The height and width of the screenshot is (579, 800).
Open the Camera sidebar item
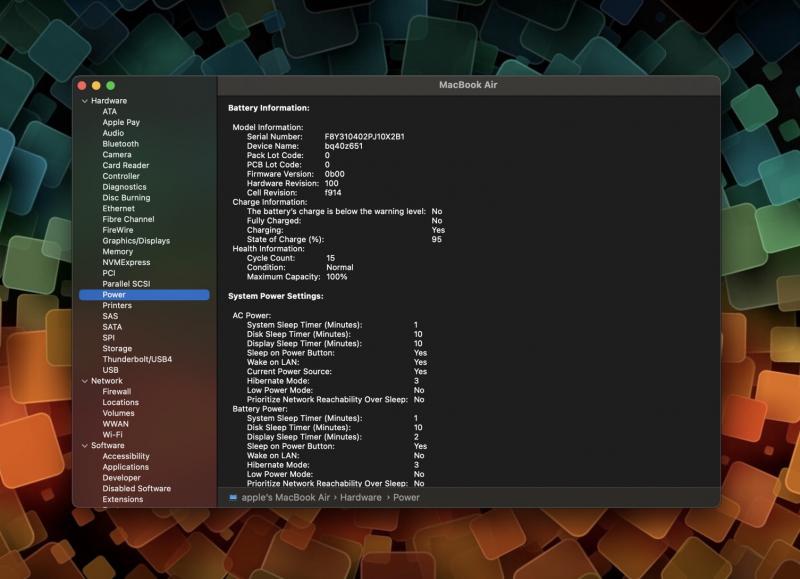pyautogui.click(x=117, y=155)
